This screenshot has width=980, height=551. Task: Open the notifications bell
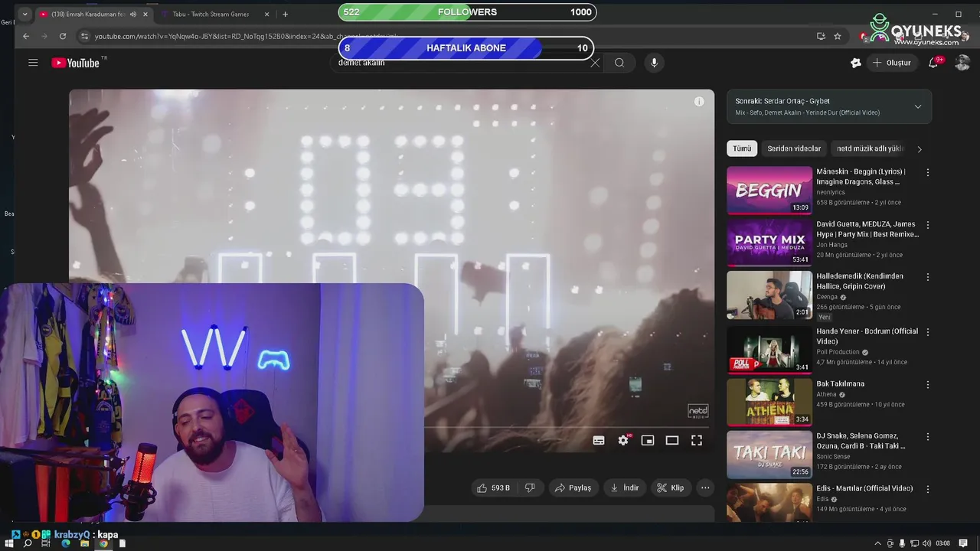[933, 63]
